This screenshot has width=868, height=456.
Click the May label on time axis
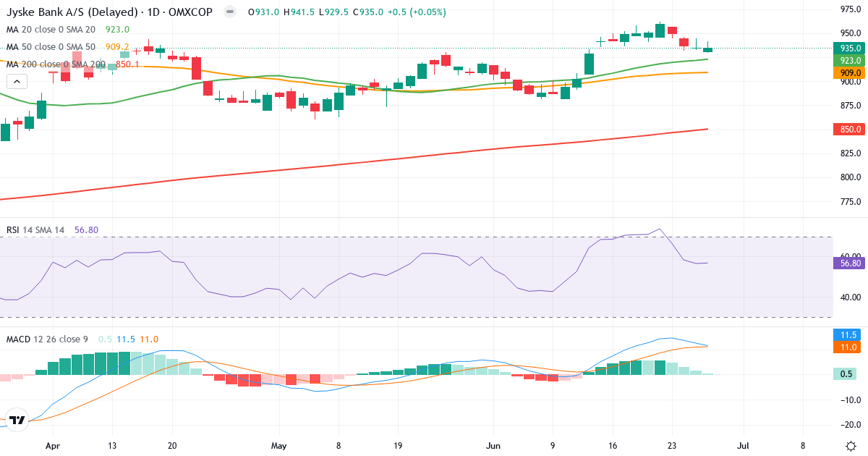(279, 446)
